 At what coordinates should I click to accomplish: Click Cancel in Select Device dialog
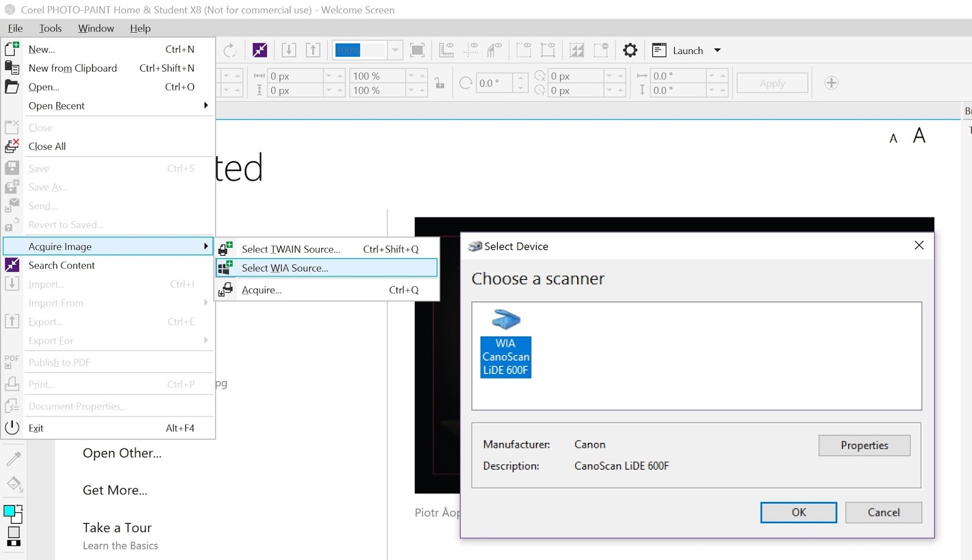[883, 512]
